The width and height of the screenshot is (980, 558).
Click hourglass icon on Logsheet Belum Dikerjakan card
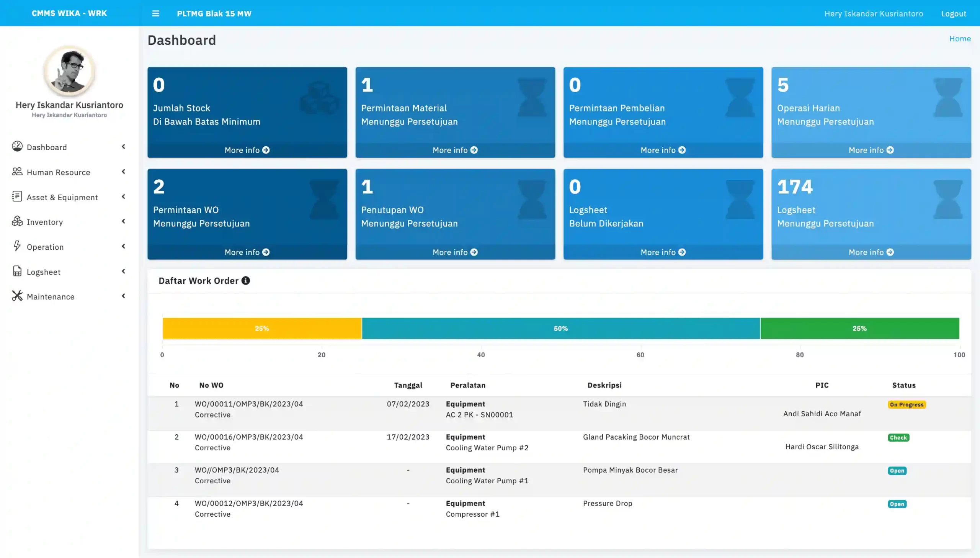740,199
